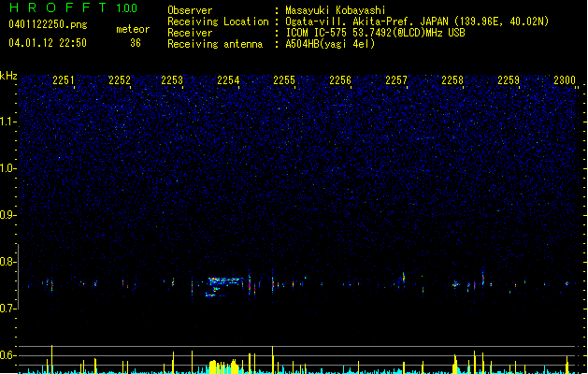Click the Receiver label

(x=190, y=33)
